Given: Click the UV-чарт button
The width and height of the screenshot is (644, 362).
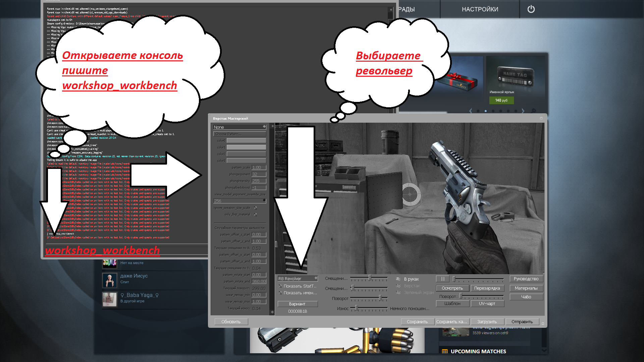Looking at the screenshot, I should click(x=487, y=304).
